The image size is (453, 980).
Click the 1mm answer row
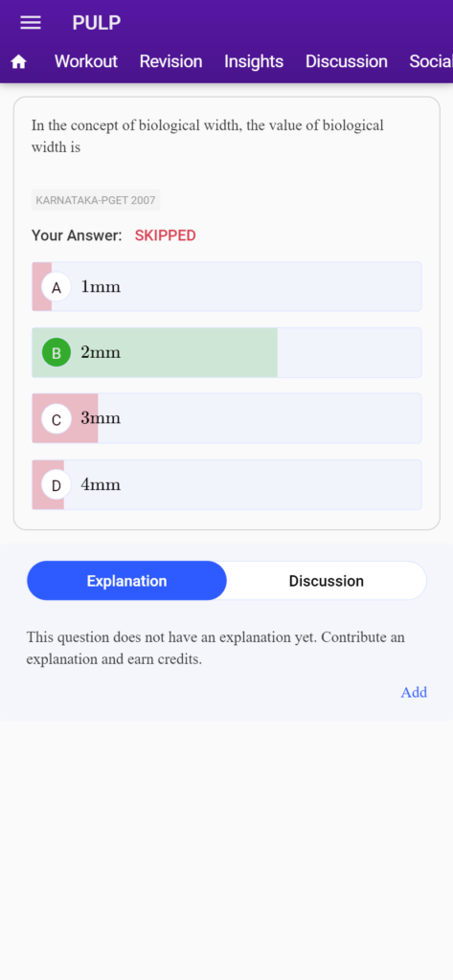(226, 286)
